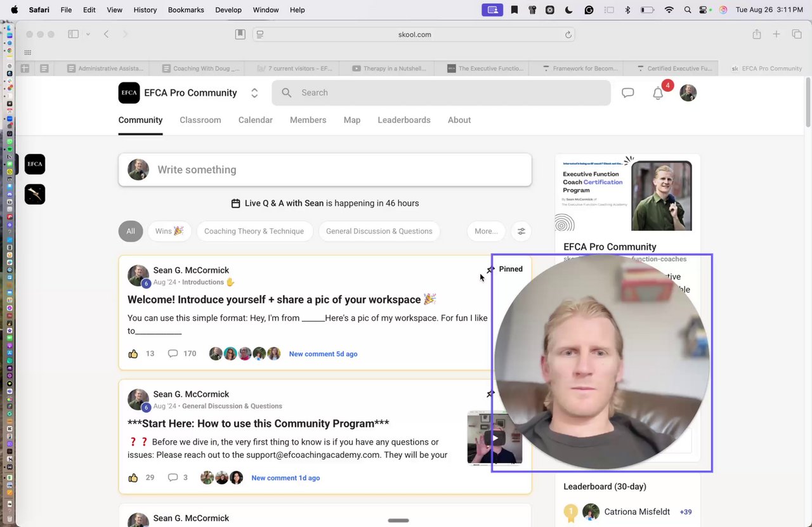Open a new Safari tab
This screenshot has width=812, height=527.
click(776, 34)
